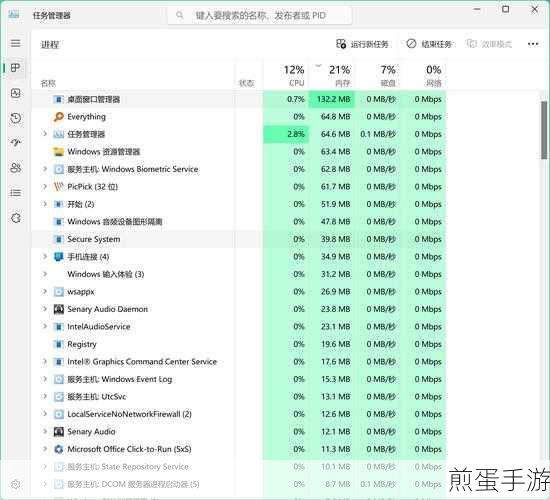Expand the 开始 (2) group
The width and height of the screenshot is (550, 500).
coord(44,204)
